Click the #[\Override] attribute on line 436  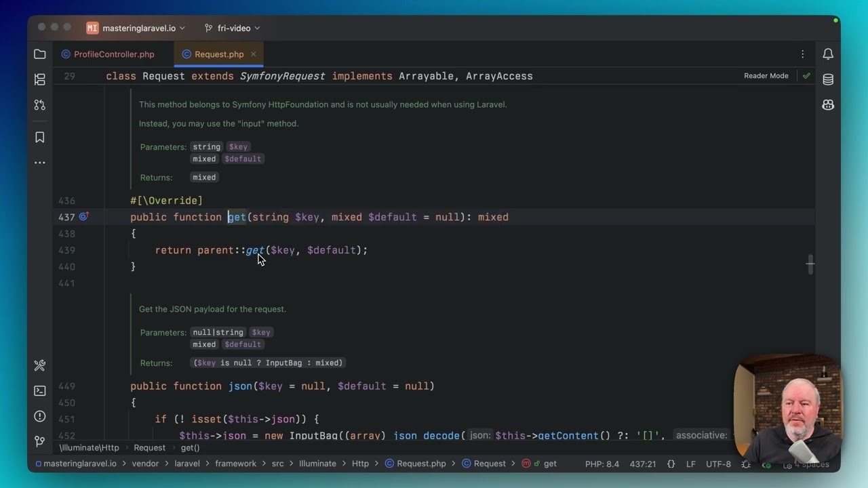[x=167, y=201]
